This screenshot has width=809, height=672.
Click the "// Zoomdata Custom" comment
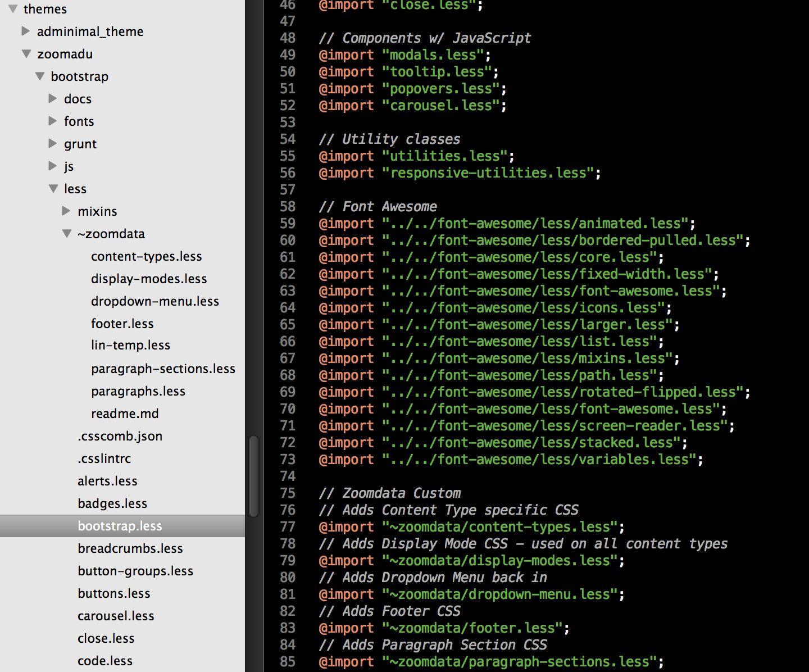point(389,493)
